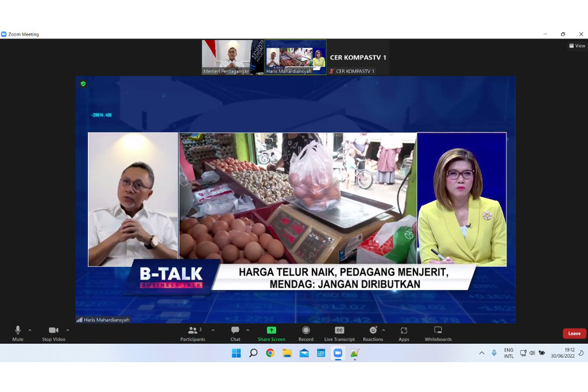Stop Video camera in meeting toolbar
Viewport: 588px width, 392px height.
(x=53, y=332)
